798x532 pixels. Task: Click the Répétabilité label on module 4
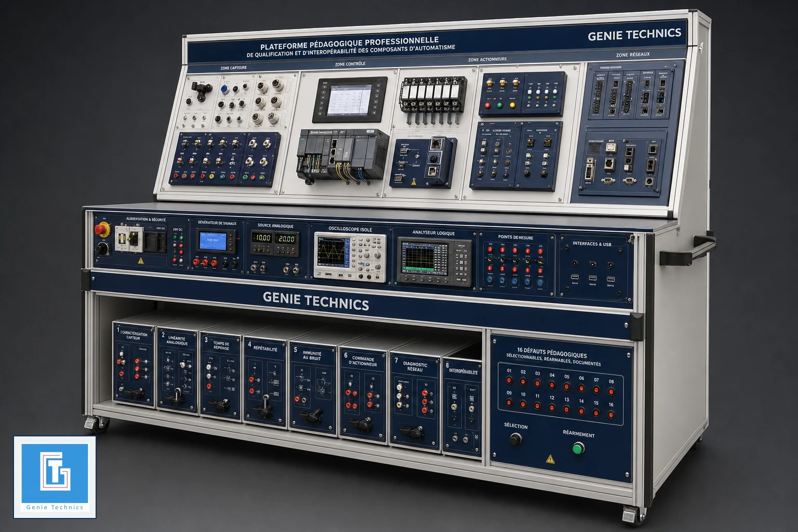click(265, 349)
